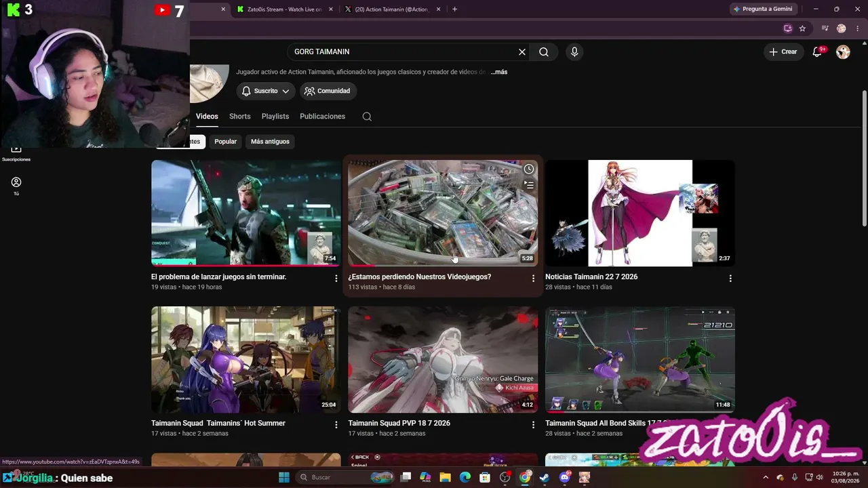
Task: Click 'Pregunta a Gemini' button
Action: [x=762, y=9]
